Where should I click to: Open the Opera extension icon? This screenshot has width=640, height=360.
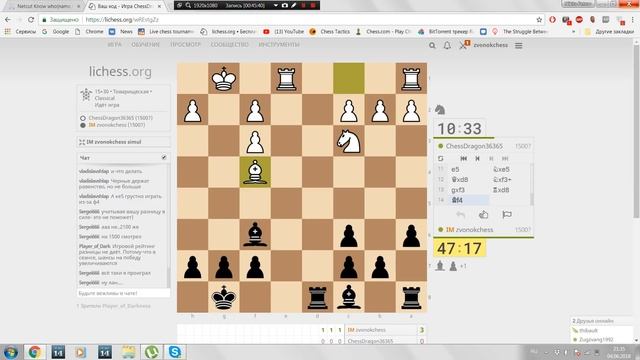(x=552, y=20)
